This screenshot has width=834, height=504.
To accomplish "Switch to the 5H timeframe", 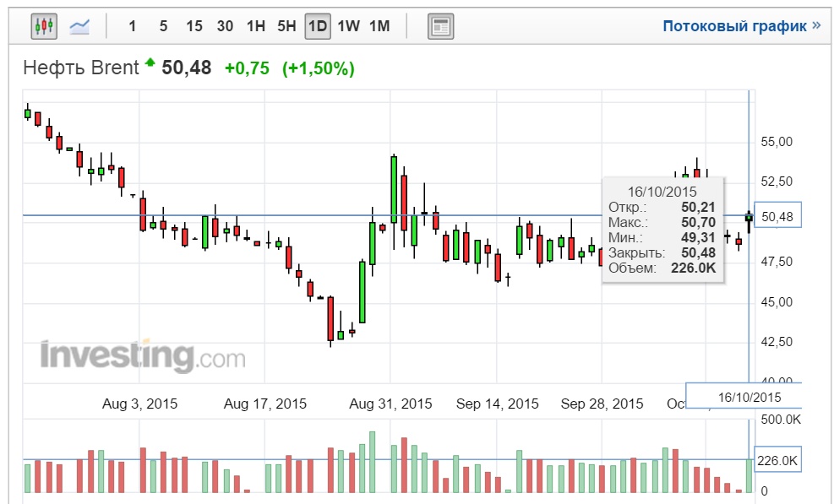I will (286, 26).
